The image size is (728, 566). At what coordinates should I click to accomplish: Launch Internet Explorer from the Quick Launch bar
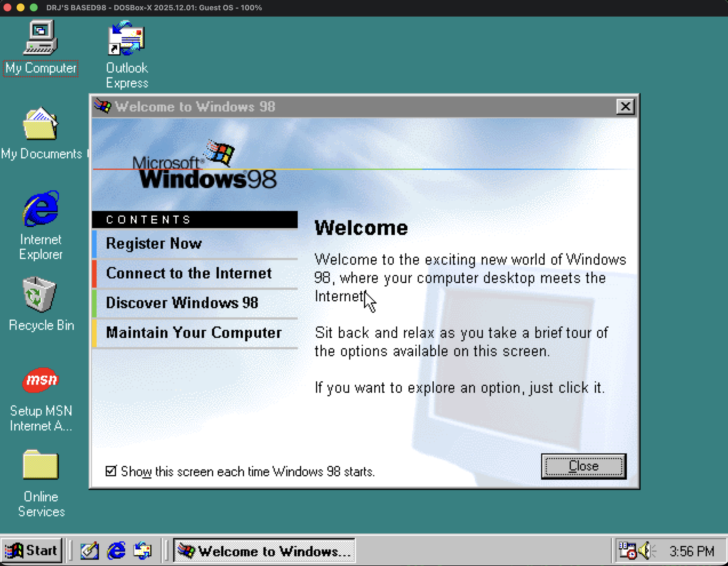click(x=116, y=551)
